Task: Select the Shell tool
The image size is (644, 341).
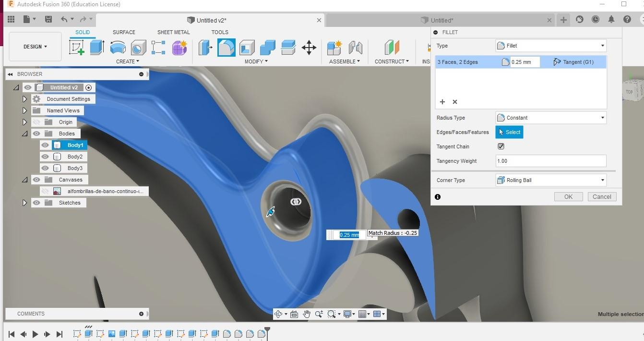Action: pyautogui.click(x=247, y=48)
